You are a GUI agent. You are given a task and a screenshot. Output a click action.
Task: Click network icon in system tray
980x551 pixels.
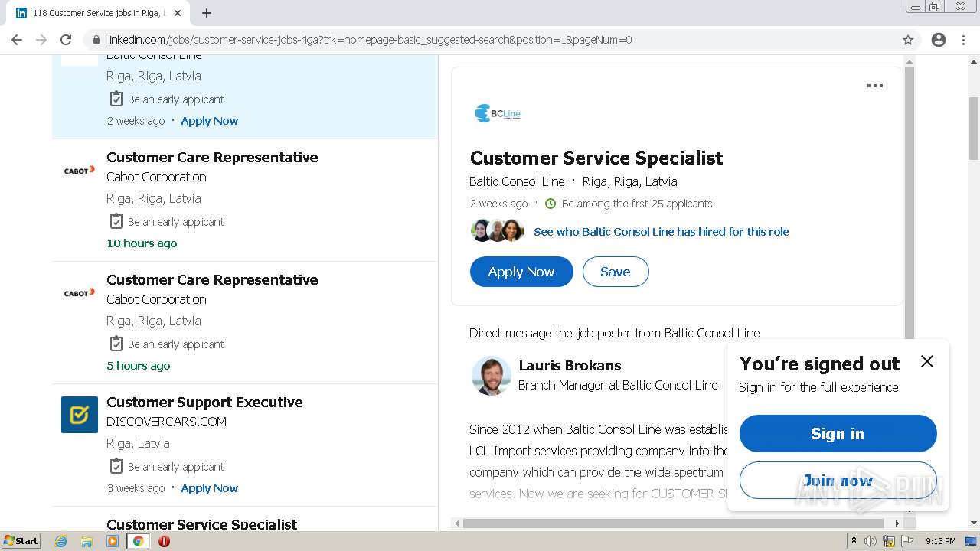pyautogui.click(x=889, y=541)
